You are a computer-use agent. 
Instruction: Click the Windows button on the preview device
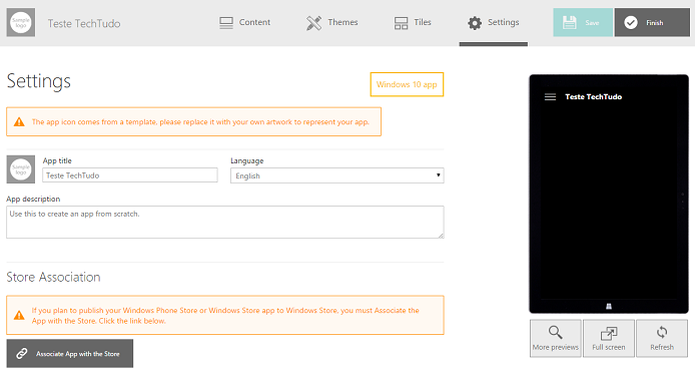(x=609, y=306)
